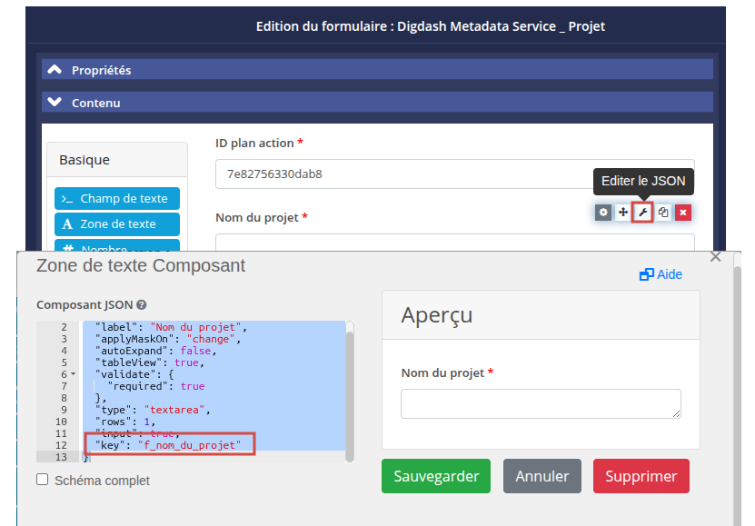The height and width of the screenshot is (526, 755).
Task: Select the Champ de texte component
Action: click(x=117, y=199)
